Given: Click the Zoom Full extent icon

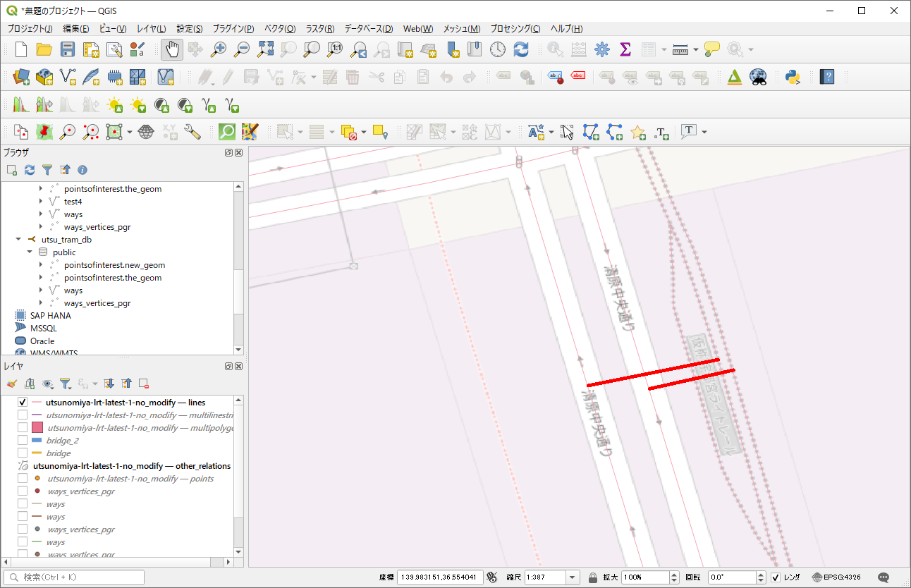Looking at the screenshot, I should (265, 49).
